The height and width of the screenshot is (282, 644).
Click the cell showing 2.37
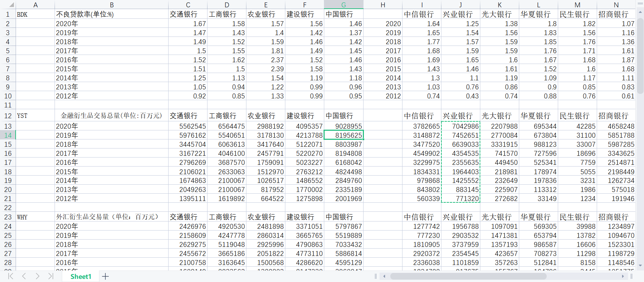[266, 60]
